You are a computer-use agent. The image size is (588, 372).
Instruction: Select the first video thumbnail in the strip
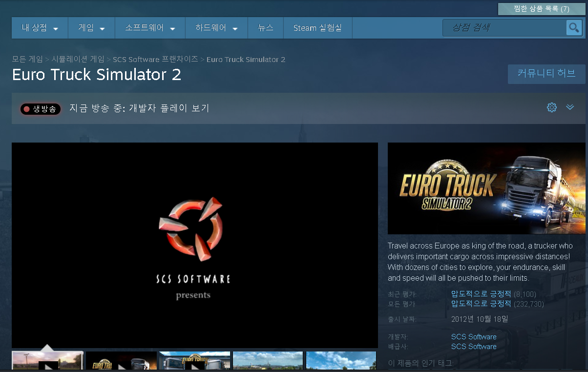tap(47, 361)
